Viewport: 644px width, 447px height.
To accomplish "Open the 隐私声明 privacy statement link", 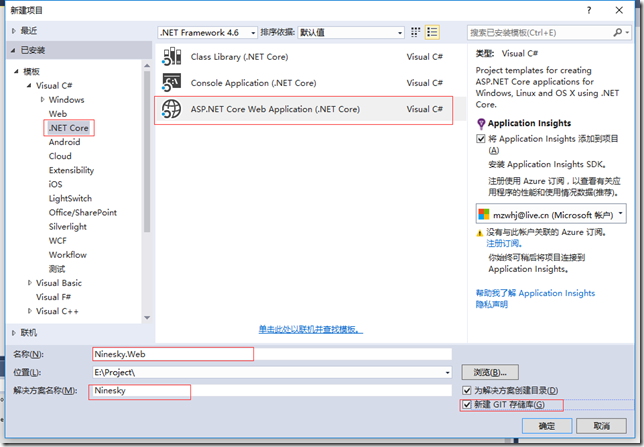I will 492,304.
